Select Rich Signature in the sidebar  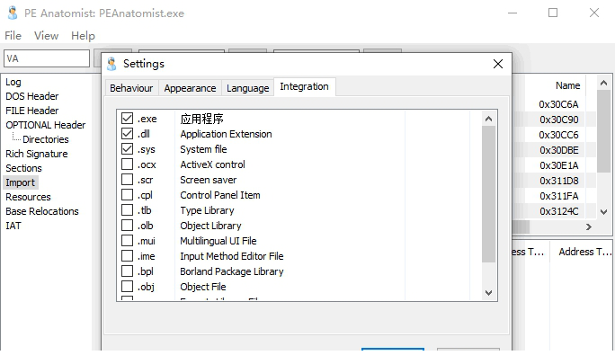pos(37,154)
